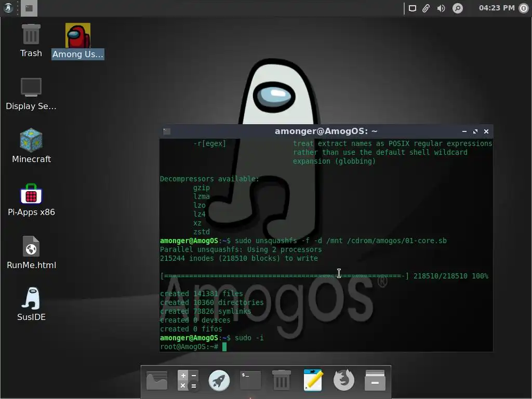Click 'created 0 devices' output line
Image resolution: width=532 pixels, height=399 pixels.
click(195, 320)
